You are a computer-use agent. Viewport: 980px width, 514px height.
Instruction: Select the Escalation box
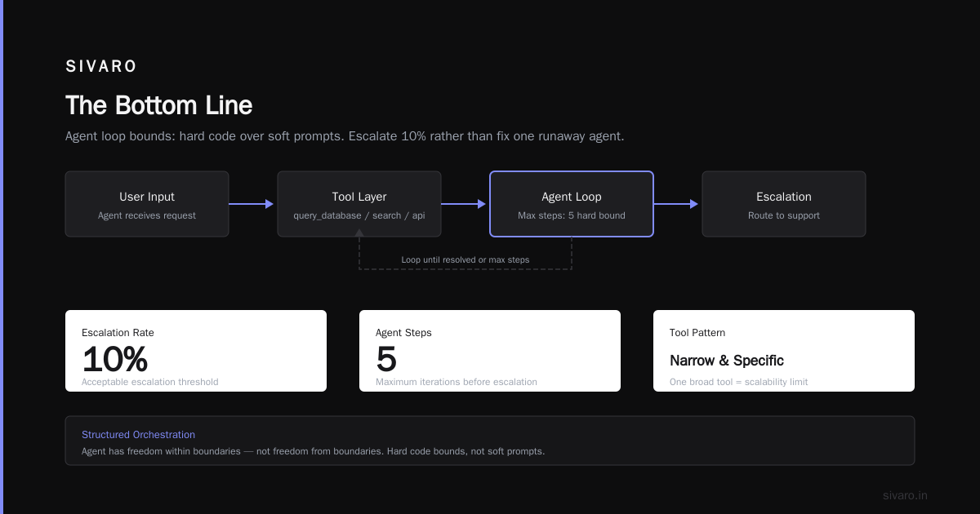click(x=784, y=204)
